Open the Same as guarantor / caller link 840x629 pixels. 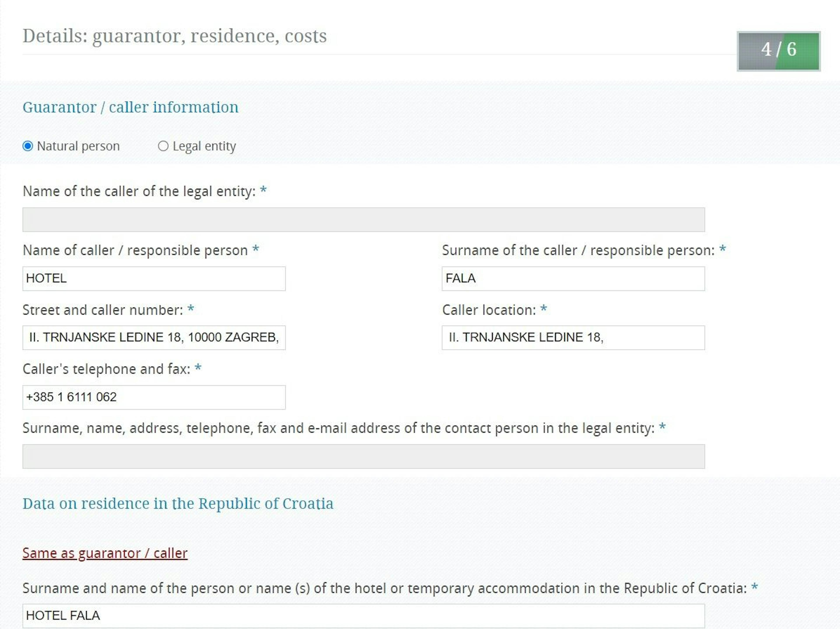[105, 553]
